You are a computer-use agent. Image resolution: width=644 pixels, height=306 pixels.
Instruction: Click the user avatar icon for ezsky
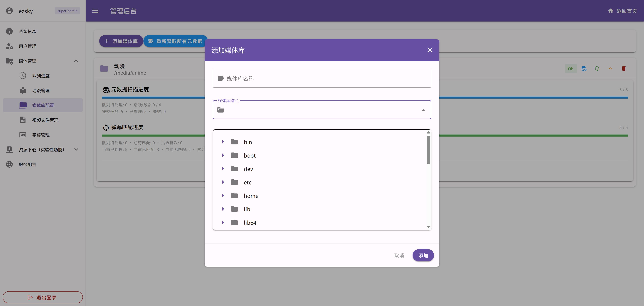(9, 11)
